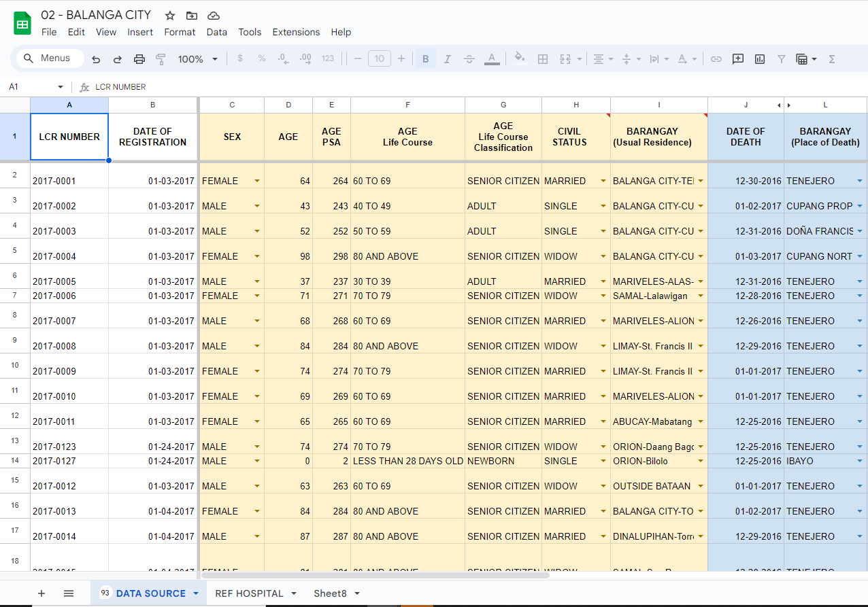
Task: Open the Fill color picker
Action: (x=520, y=59)
